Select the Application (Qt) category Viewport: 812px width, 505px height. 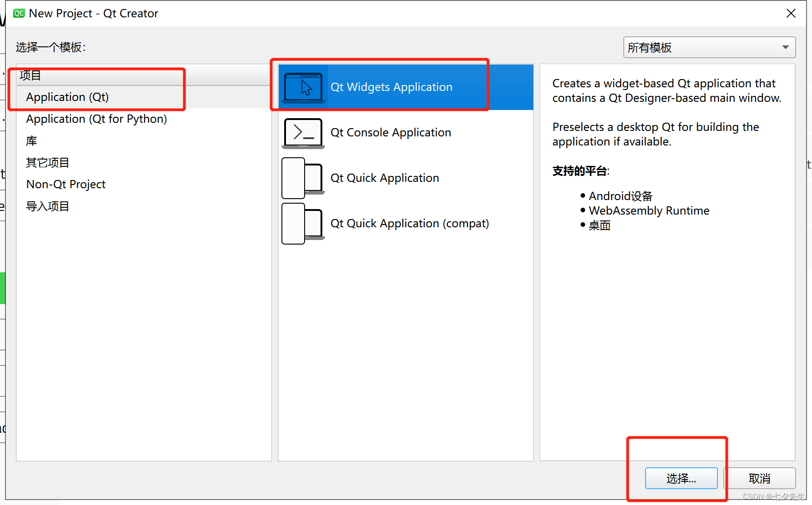67,97
